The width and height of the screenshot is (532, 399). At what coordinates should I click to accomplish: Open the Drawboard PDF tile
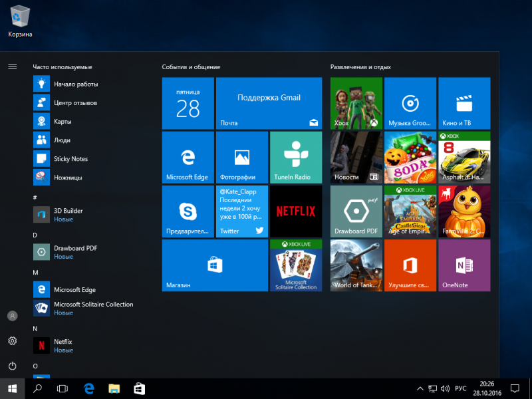point(356,211)
